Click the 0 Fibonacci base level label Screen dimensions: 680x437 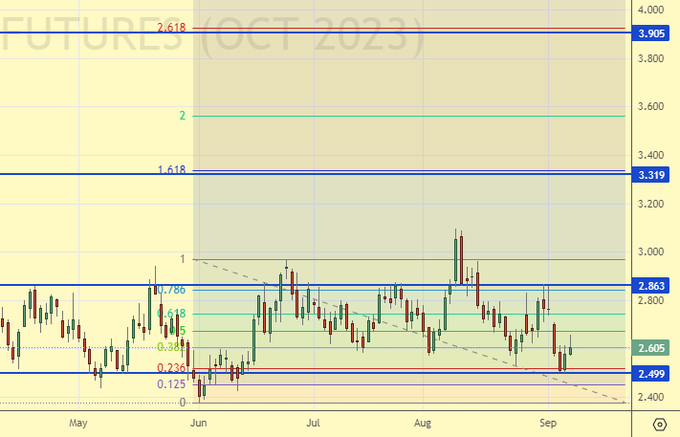[x=182, y=402]
